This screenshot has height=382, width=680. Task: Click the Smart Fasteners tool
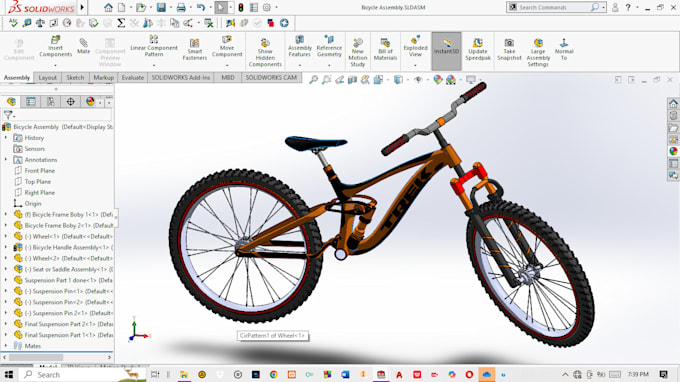click(194, 49)
